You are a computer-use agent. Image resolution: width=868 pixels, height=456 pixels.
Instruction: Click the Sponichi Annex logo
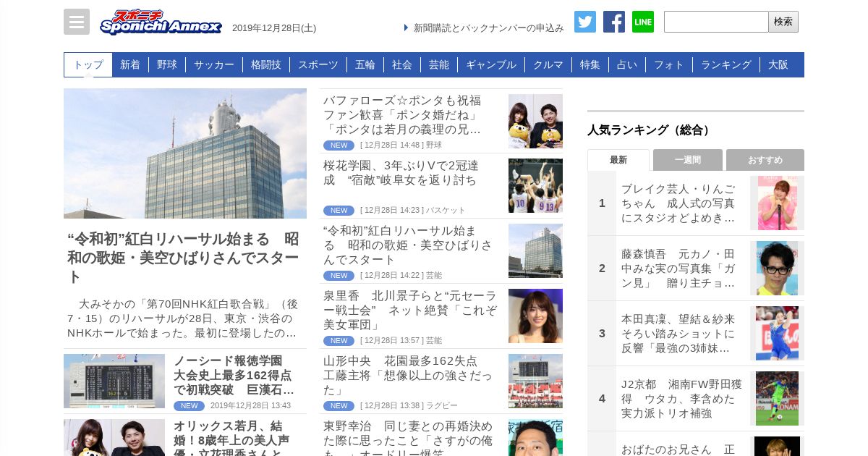pyautogui.click(x=161, y=22)
